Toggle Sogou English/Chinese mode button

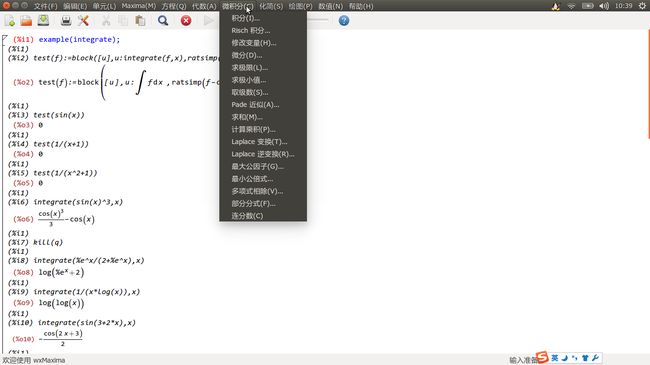click(x=555, y=358)
